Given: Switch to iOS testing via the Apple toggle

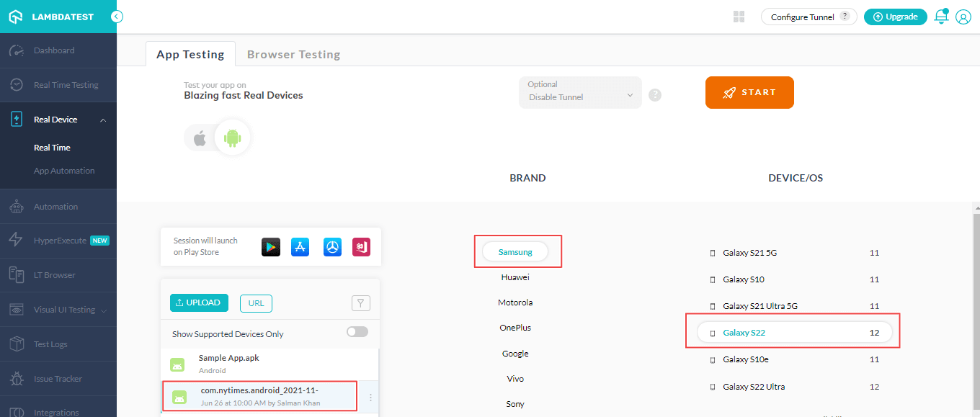Looking at the screenshot, I should click(200, 138).
